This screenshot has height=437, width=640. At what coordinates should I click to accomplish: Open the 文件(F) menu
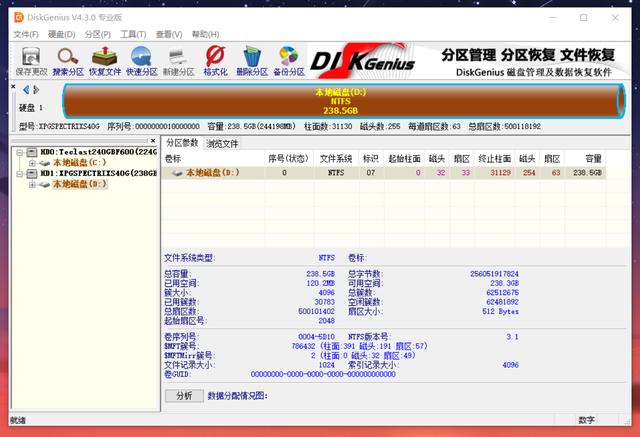coord(26,34)
